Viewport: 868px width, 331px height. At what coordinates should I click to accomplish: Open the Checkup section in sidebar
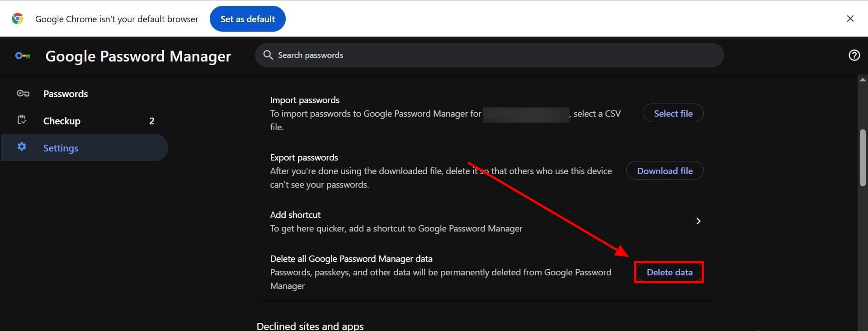click(85, 121)
